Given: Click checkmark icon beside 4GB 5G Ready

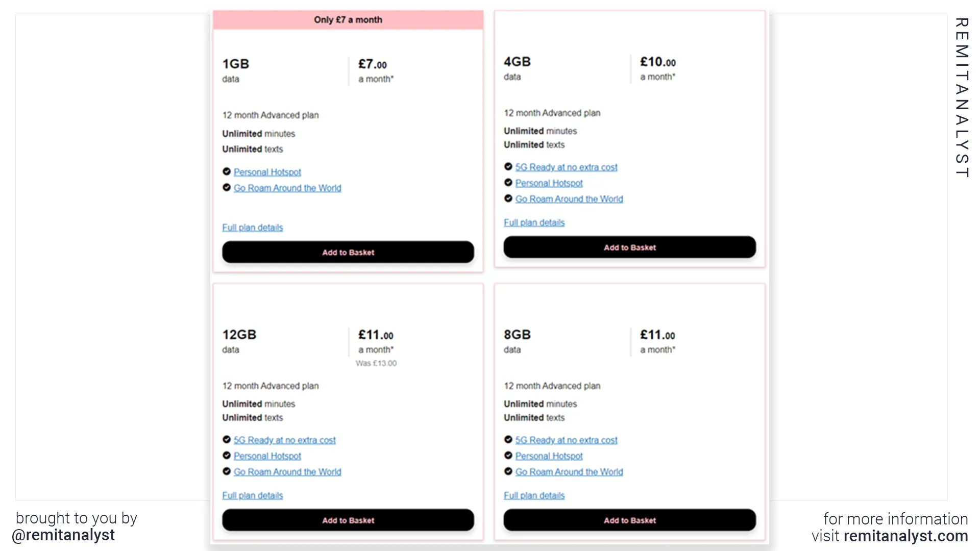Looking at the screenshot, I should pyautogui.click(x=508, y=166).
